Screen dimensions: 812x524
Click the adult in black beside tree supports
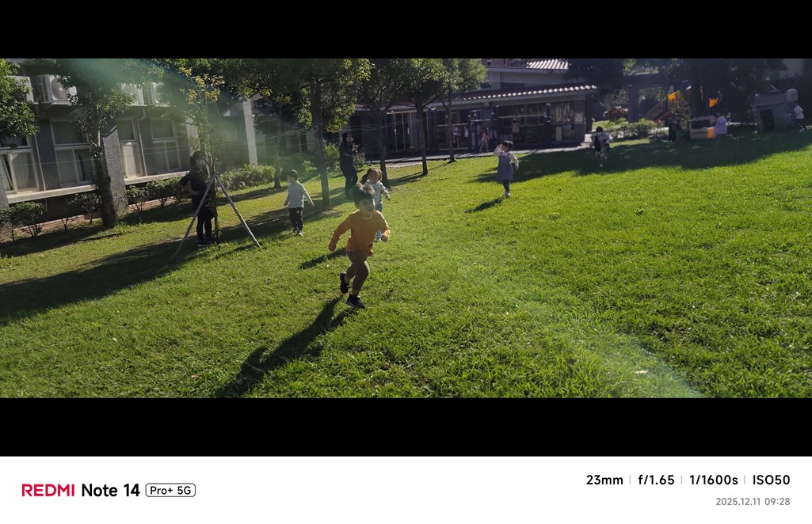pyautogui.click(x=200, y=198)
